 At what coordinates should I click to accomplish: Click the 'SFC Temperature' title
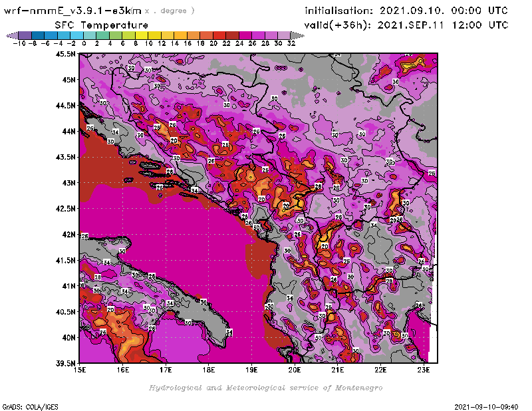click(102, 25)
